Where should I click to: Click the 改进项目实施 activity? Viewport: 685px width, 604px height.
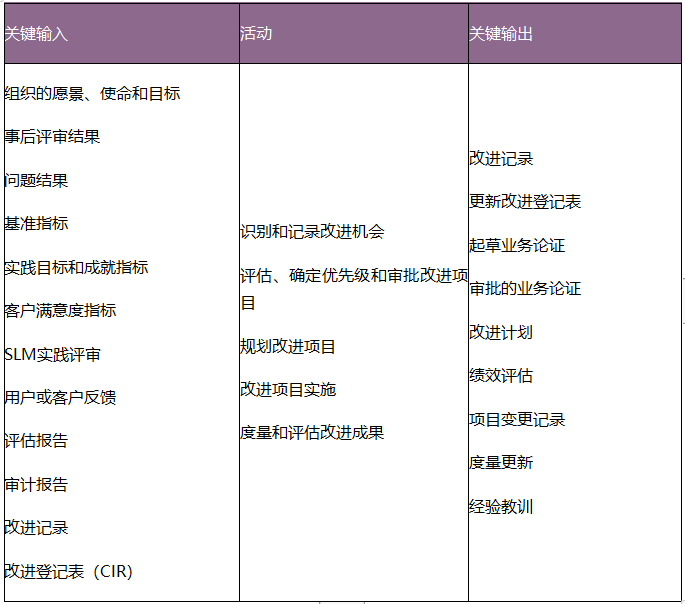pyautogui.click(x=288, y=390)
